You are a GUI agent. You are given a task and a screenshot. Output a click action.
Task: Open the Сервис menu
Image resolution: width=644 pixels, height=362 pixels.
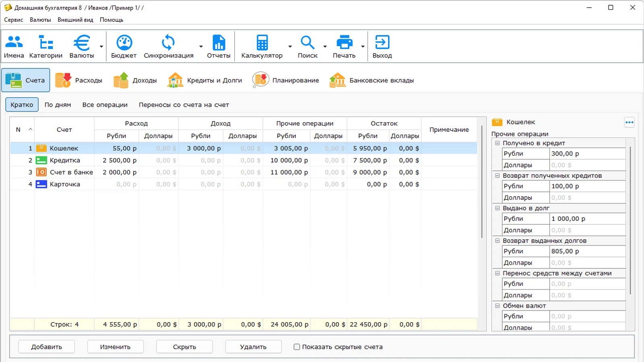13,20
